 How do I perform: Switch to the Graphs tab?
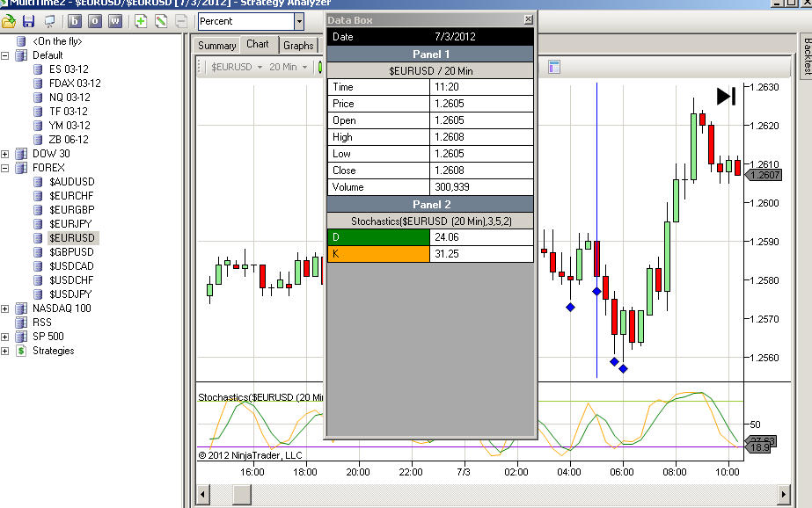pyautogui.click(x=298, y=46)
